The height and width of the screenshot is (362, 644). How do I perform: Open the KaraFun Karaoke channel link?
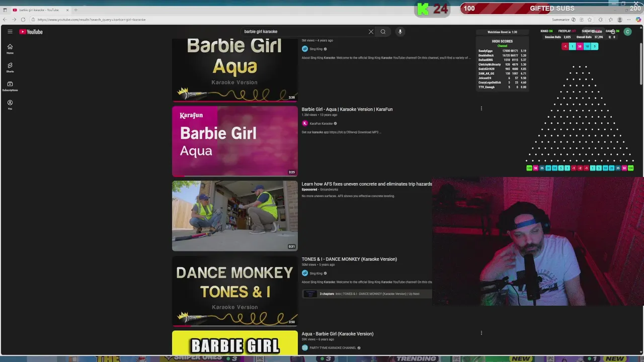click(321, 123)
